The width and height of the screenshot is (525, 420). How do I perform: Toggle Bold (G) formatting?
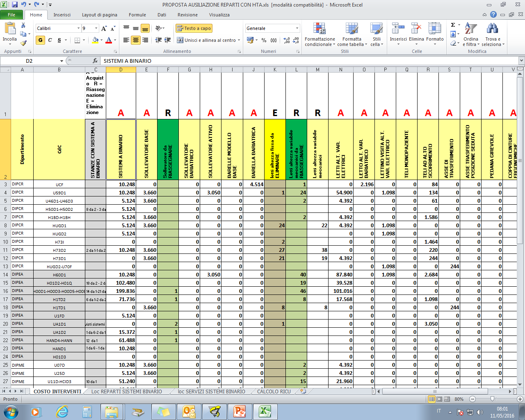coord(40,40)
